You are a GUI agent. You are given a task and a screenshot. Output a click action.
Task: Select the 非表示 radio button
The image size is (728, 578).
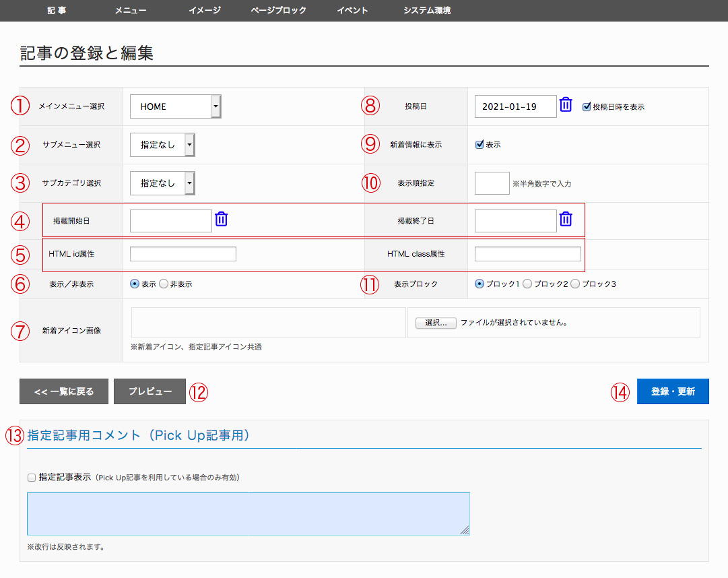164,284
